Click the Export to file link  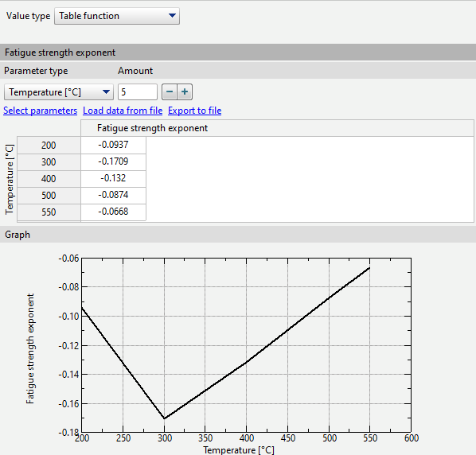tap(194, 111)
